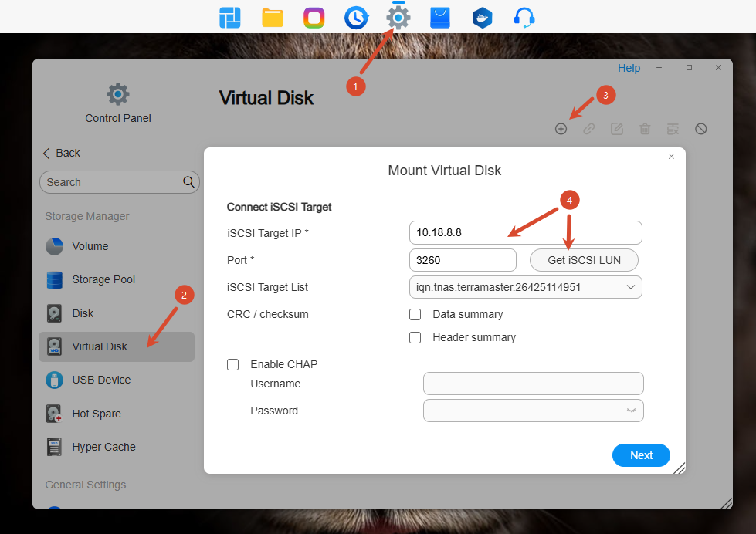This screenshot has height=534, width=756.
Task: Click the CHAP Password field
Action: tap(534, 411)
